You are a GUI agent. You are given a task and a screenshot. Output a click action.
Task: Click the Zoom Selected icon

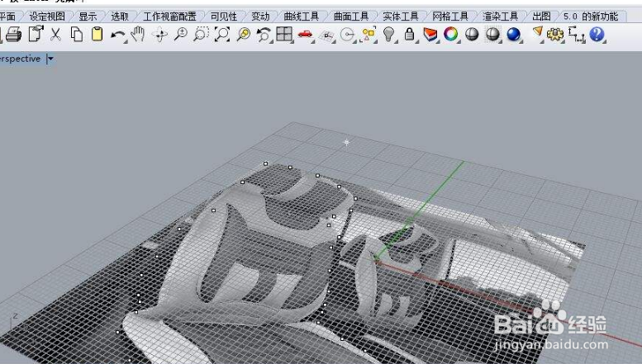244,35
